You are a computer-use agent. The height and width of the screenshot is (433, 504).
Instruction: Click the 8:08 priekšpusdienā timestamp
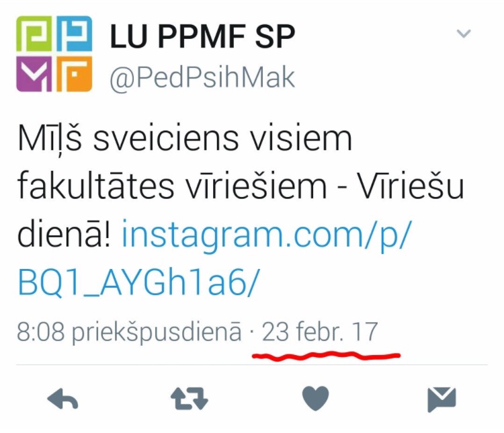click(129, 332)
